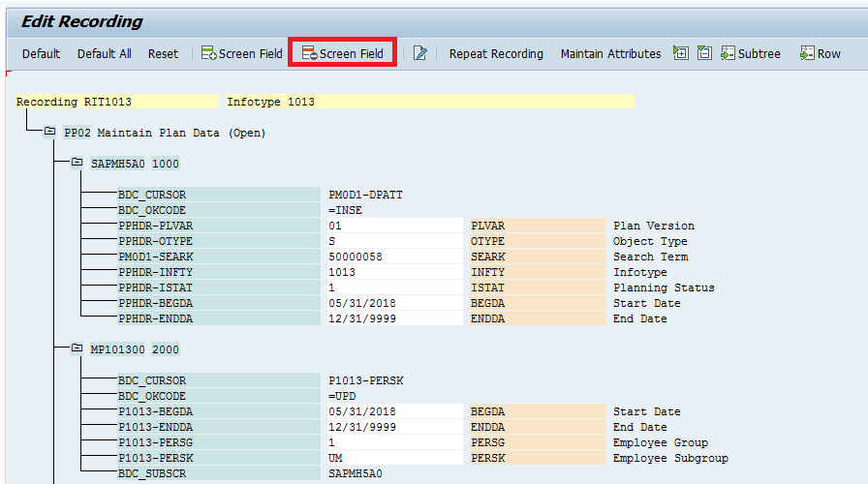The width and height of the screenshot is (868, 484).
Task: Select the PPHDR-PLVAR value field 01
Action: click(x=394, y=226)
